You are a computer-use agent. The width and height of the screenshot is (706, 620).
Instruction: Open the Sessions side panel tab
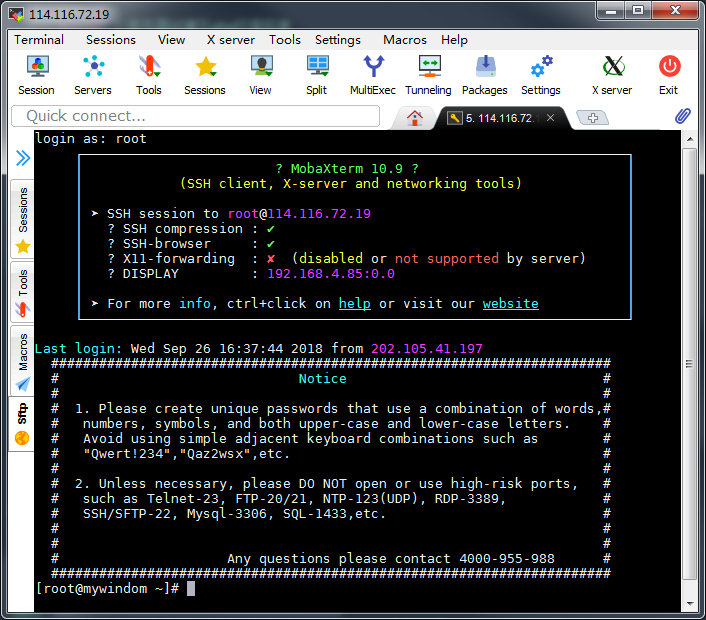coord(23,219)
